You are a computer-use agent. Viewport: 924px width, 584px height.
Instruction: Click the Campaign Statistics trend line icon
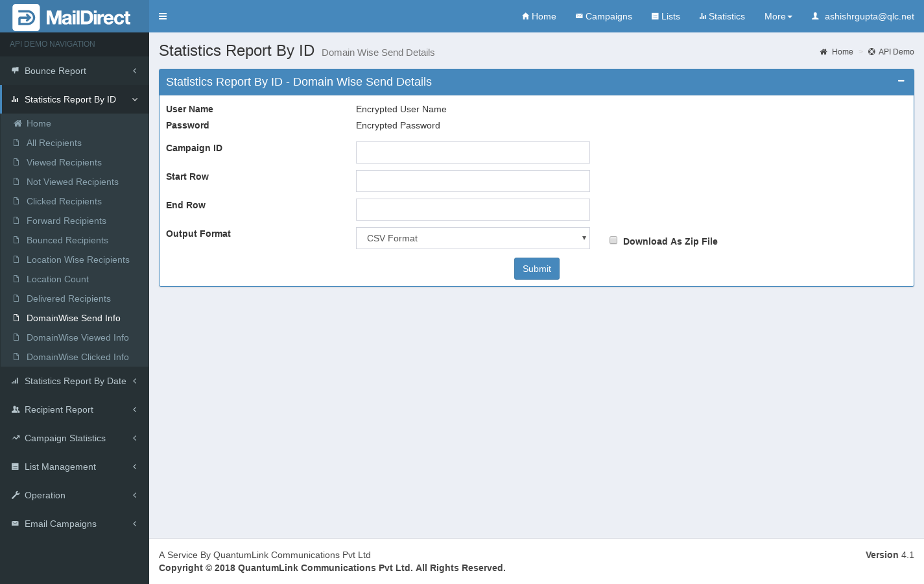coord(16,438)
